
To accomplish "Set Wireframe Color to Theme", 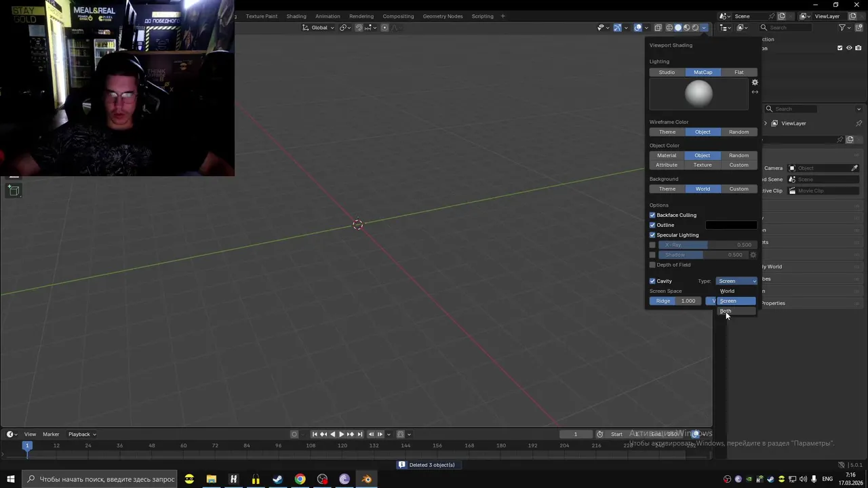I will coord(667,132).
